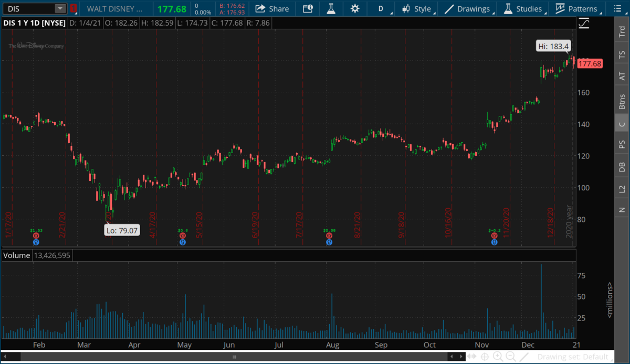The width and height of the screenshot is (630, 364).
Task: Open the Btns sidebar tab
Action: coord(622,102)
